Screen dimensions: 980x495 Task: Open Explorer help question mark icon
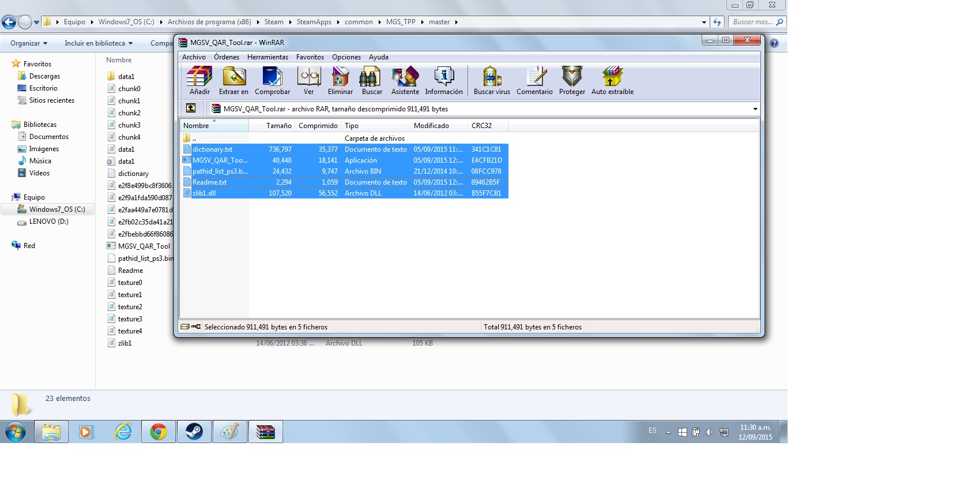774,43
